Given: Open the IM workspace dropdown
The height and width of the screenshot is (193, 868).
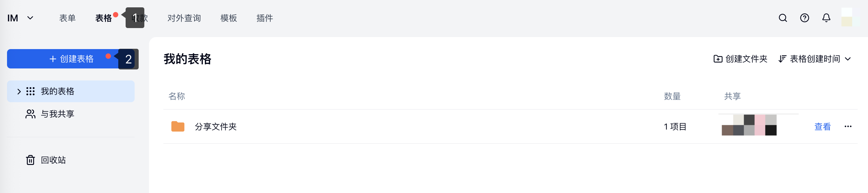Looking at the screenshot, I should point(21,18).
